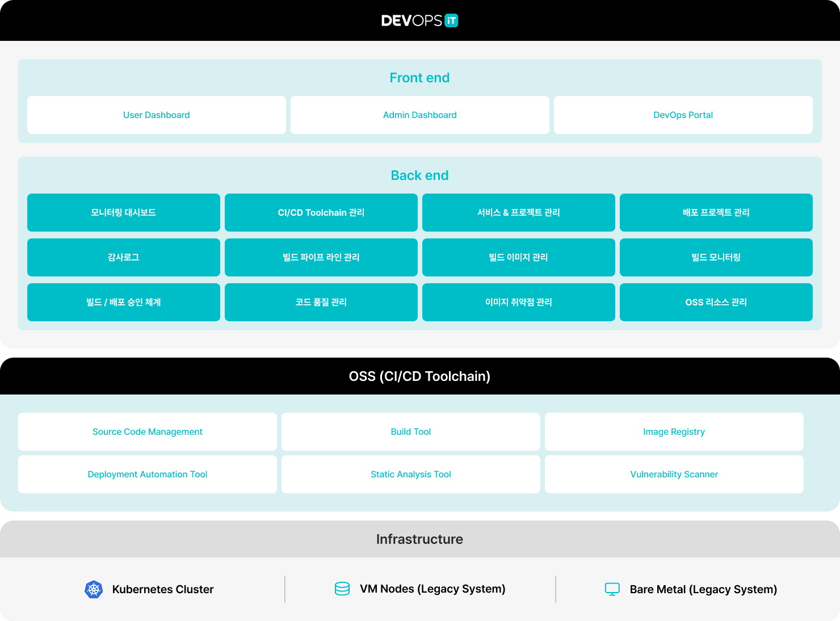840x621 pixels.
Task: Click the Bare Metal monitor icon
Action: point(612,589)
